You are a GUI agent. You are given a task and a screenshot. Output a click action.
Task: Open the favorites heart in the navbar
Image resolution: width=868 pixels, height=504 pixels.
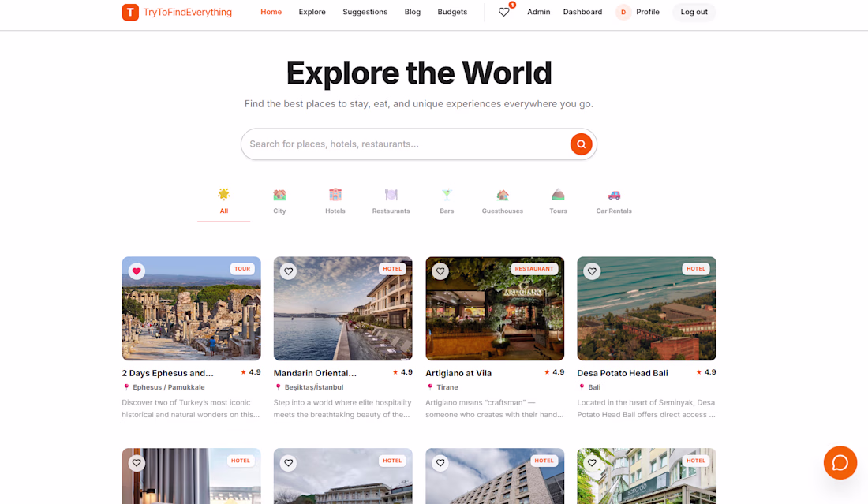(x=503, y=12)
